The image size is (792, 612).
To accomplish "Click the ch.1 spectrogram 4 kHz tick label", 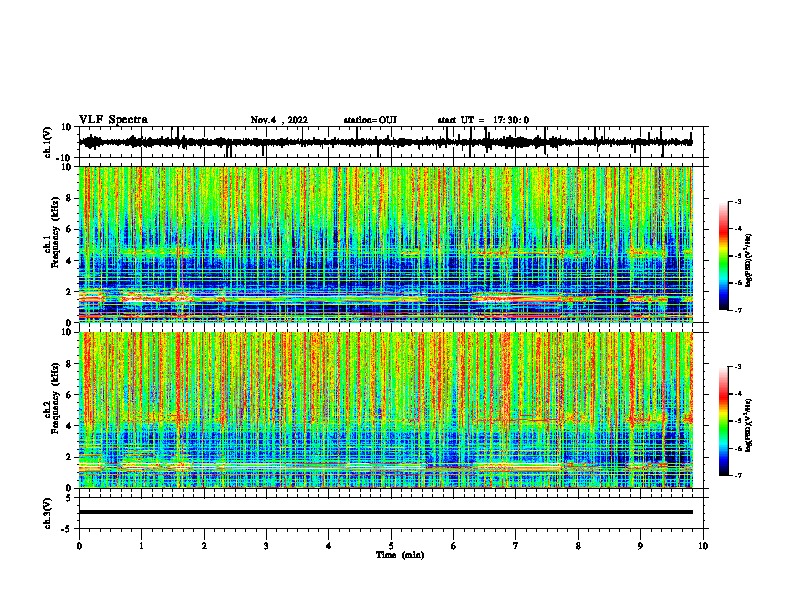I will click(69, 261).
